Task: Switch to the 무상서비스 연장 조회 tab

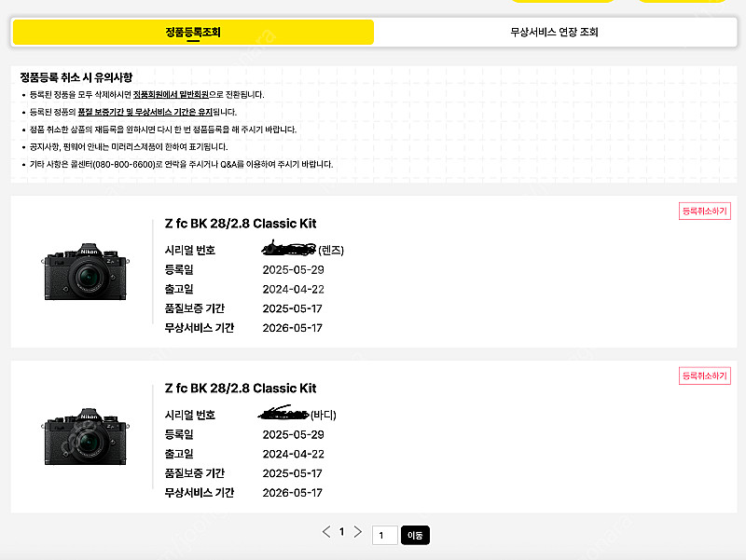Action: [x=554, y=33]
